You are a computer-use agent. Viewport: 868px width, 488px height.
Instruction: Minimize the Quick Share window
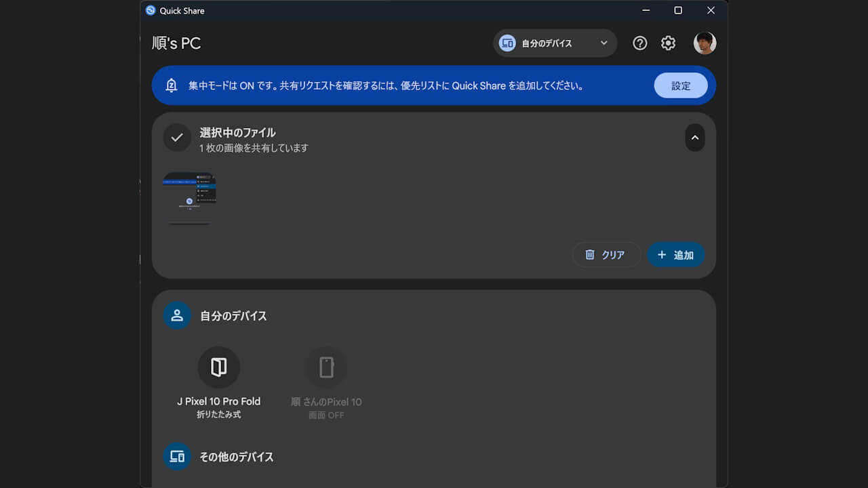(x=646, y=10)
